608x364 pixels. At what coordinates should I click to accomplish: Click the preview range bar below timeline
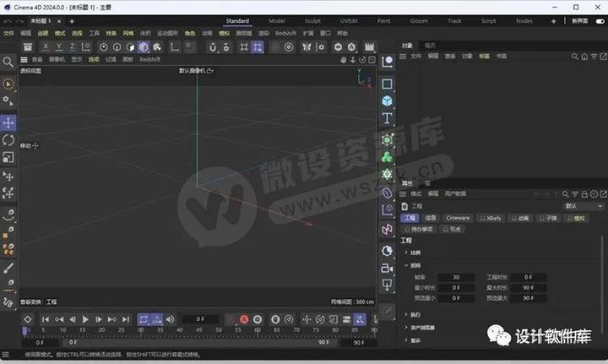pos(198,342)
